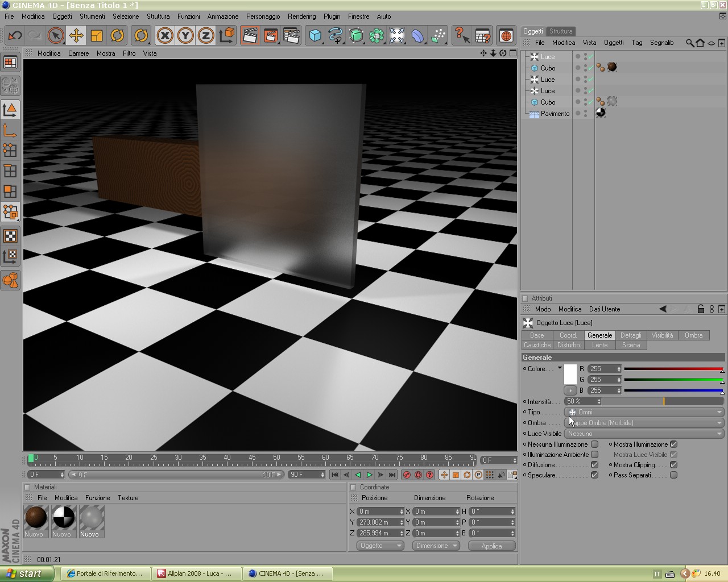Switch to the Struttura tab
This screenshot has width=728, height=582.
point(561,31)
